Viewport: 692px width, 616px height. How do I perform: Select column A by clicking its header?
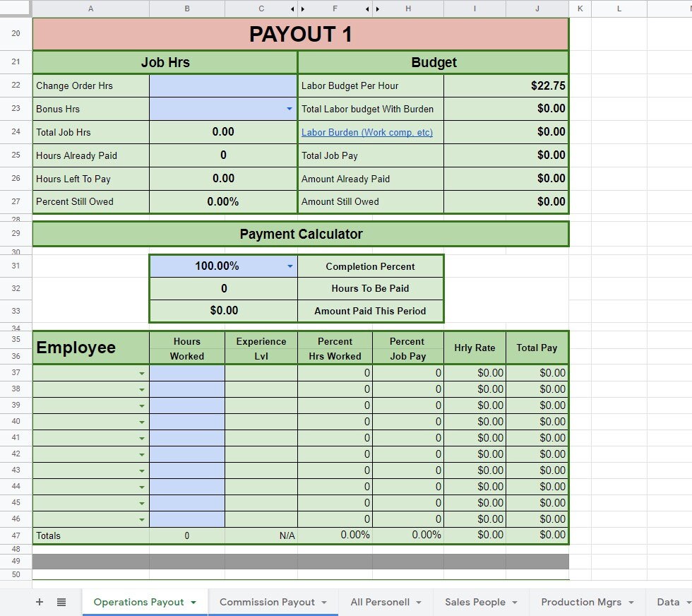point(90,9)
